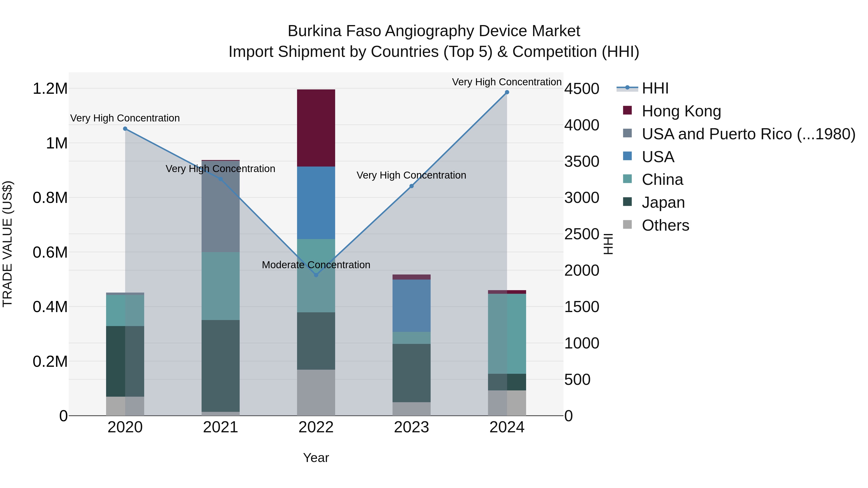Click the 2021 HHI data point

221,179
